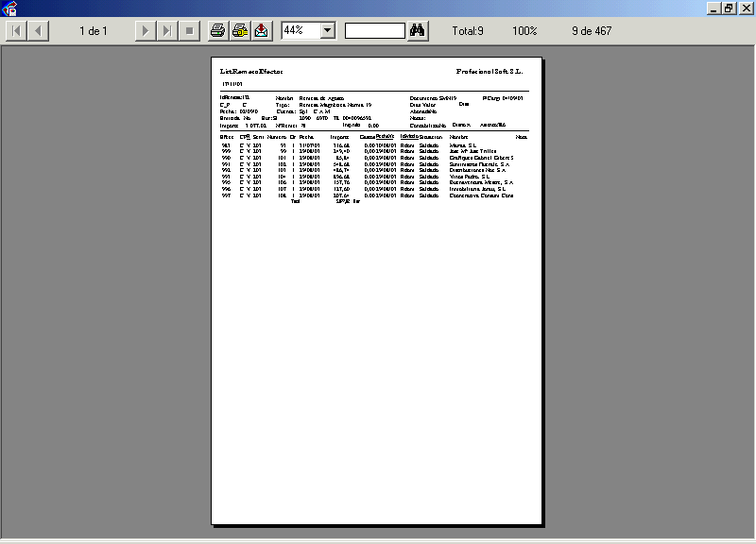This screenshot has width=756, height=544.
Task: Advance to the next report page
Action: [145, 31]
